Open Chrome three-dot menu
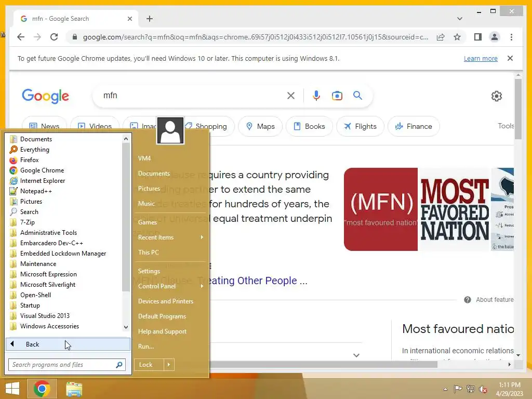The height and width of the screenshot is (399, 532). pyautogui.click(x=511, y=37)
